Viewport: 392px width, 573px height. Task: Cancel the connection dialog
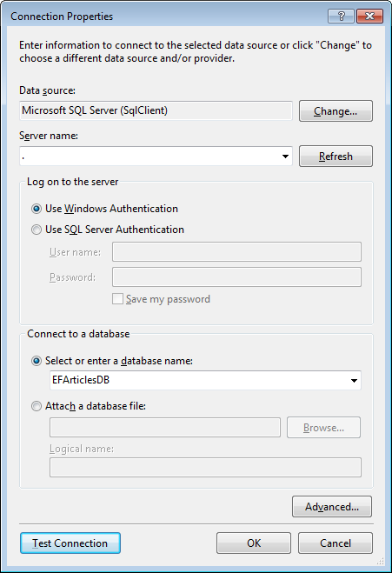tap(336, 543)
